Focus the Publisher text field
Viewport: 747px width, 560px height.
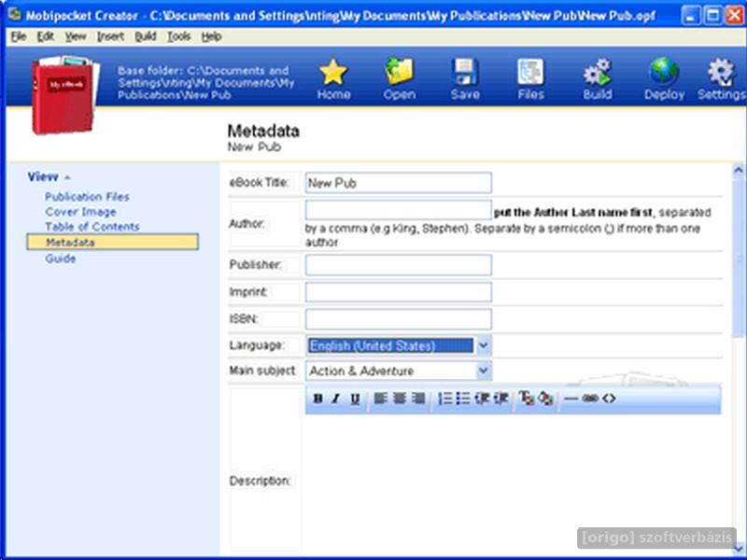tap(399, 265)
